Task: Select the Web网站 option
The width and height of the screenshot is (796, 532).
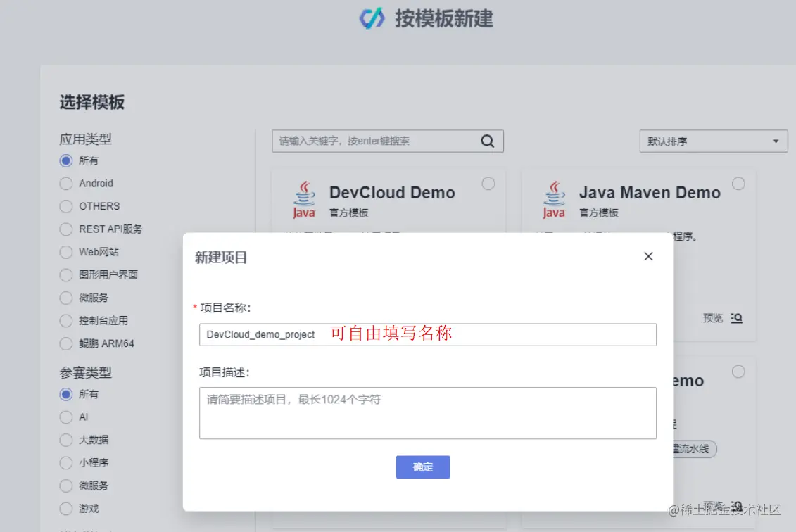Action: tap(66, 253)
